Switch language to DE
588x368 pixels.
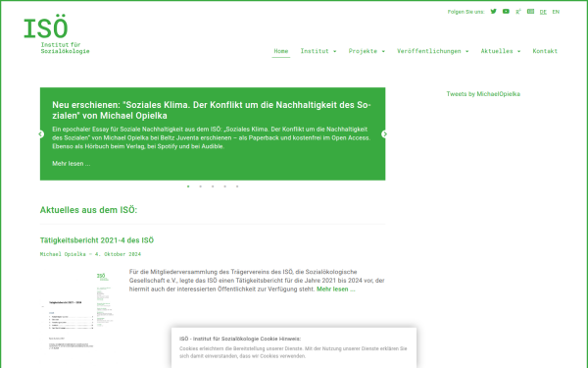tap(543, 12)
